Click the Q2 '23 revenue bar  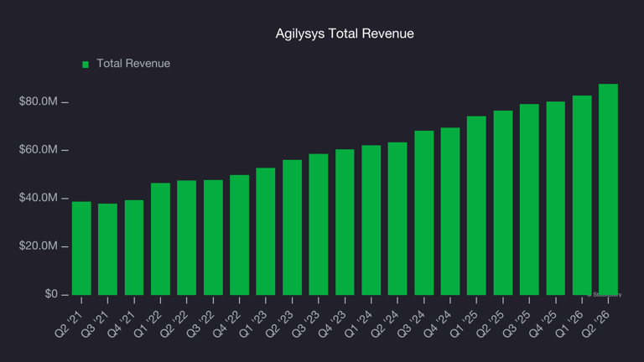tap(292, 227)
